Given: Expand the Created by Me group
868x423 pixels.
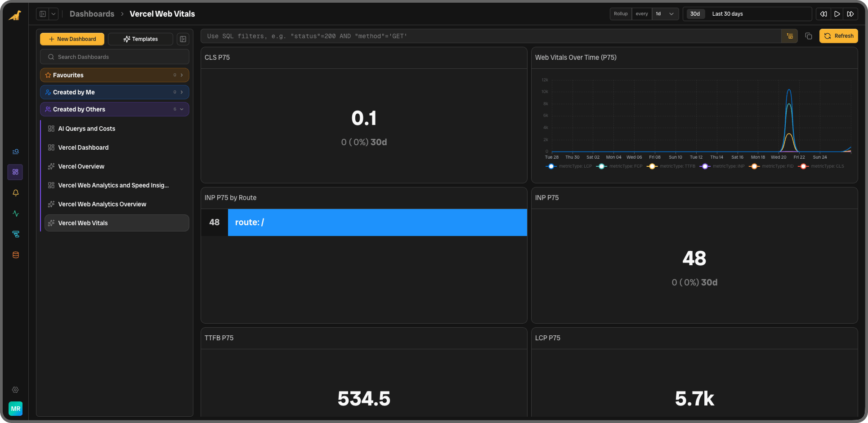Looking at the screenshot, I should (182, 92).
